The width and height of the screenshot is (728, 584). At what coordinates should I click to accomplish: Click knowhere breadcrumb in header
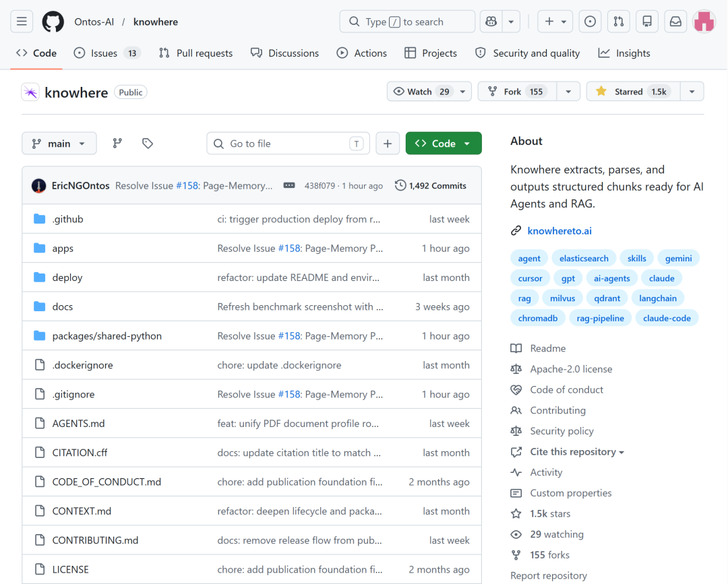click(x=156, y=22)
